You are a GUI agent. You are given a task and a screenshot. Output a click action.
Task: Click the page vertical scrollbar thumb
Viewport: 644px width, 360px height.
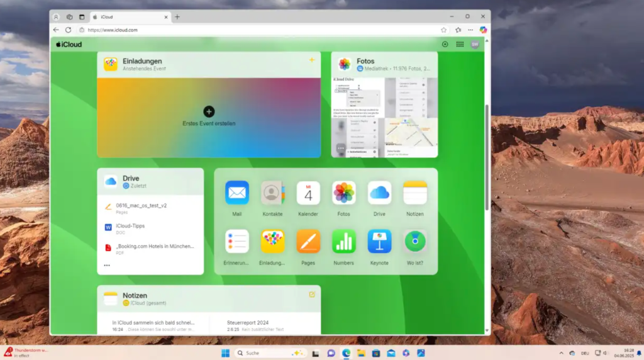(x=487, y=157)
